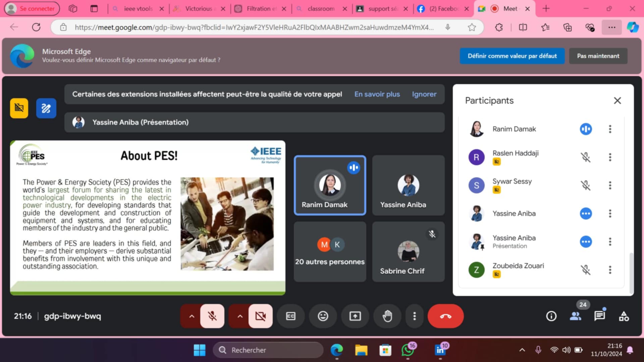Click 'Définir comme valeur par défaut' button
Viewport: 644px width, 362px height.
point(512,56)
